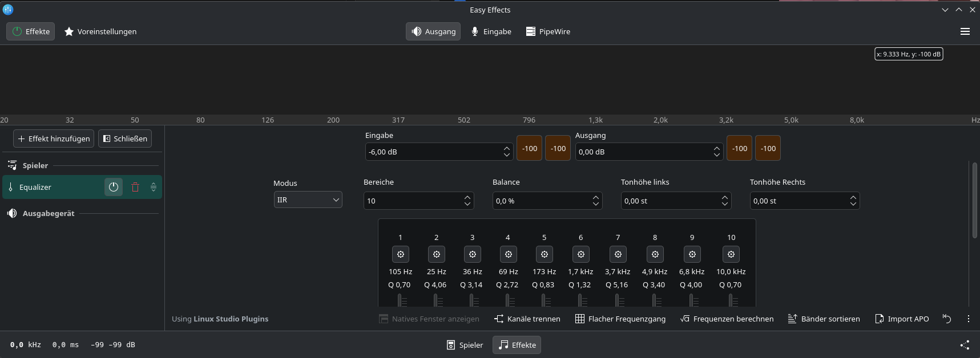Open the Modus IIR dropdown

click(x=308, y=200)
